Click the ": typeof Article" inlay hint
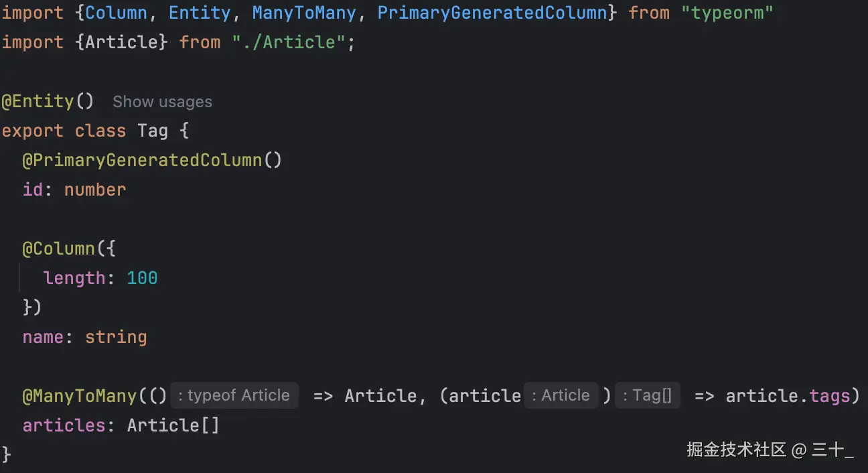The width and height of the screenshot is (868, 473). tap(234, 395)
